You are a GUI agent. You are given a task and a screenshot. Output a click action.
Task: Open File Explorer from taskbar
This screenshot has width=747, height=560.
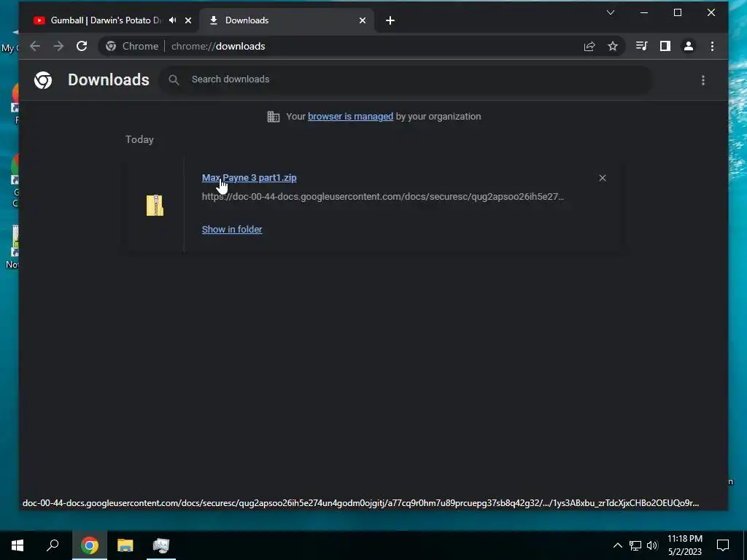pos(125,545)
